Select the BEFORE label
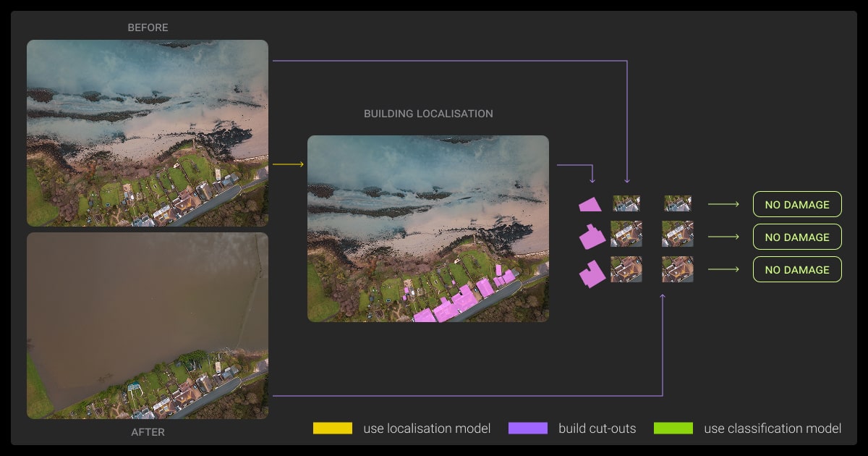 148,28
